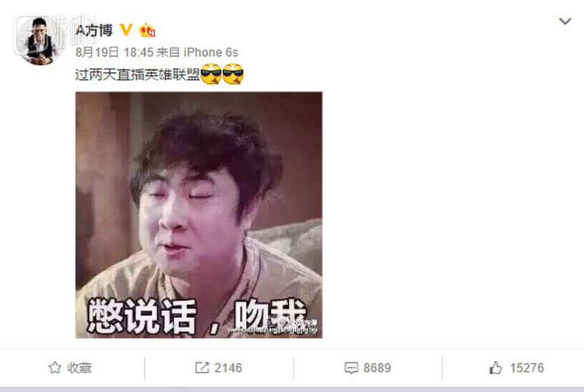Click the repost share icon
584x392 pixels.
coord(202,368)
